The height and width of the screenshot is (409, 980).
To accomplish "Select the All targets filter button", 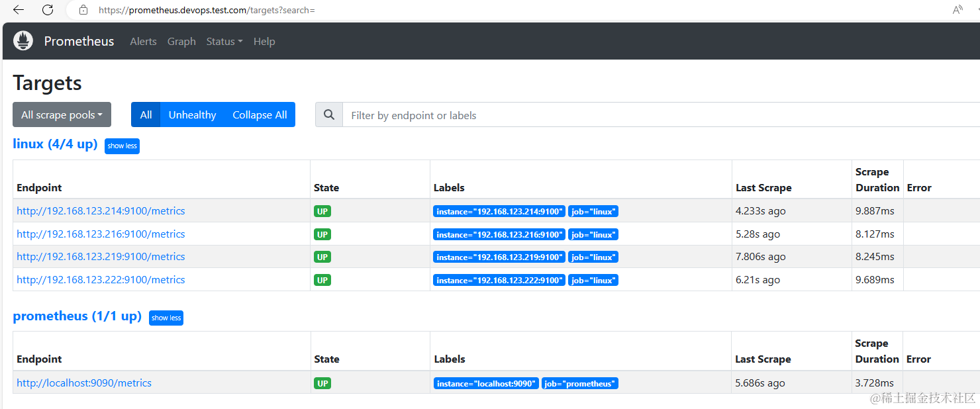I will [146, 114].
